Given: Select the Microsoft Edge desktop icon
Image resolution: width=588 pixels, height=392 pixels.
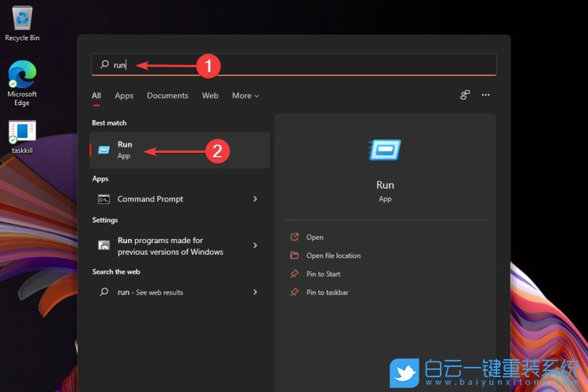Looking at the screenshot, I should 22,83.
